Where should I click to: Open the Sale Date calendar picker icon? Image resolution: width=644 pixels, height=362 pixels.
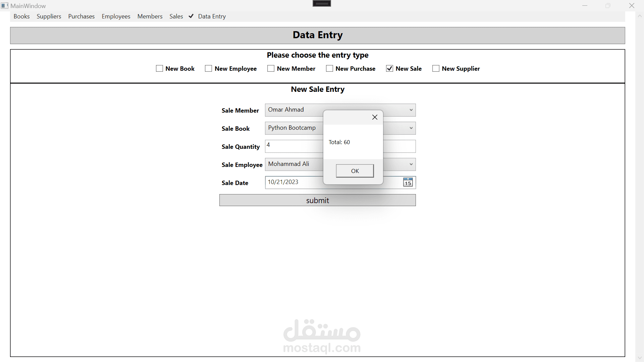(408, 182)
